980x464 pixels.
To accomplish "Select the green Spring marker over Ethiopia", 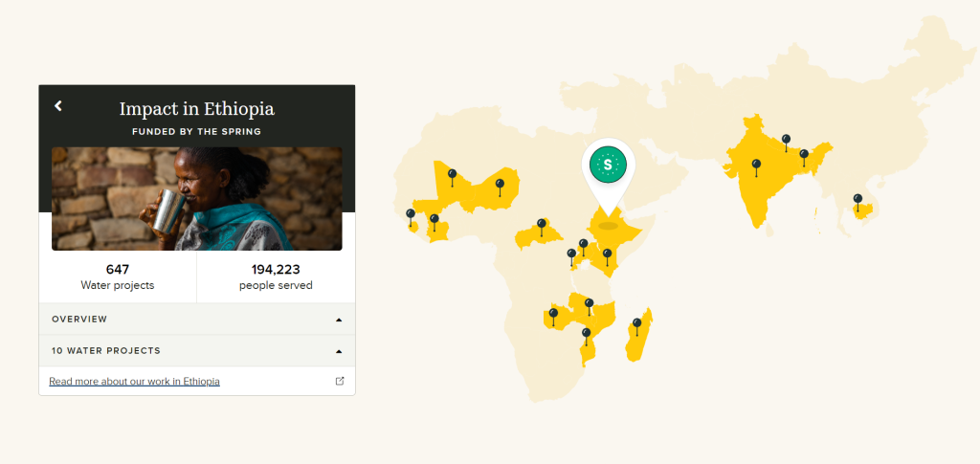I will (607, 166).
